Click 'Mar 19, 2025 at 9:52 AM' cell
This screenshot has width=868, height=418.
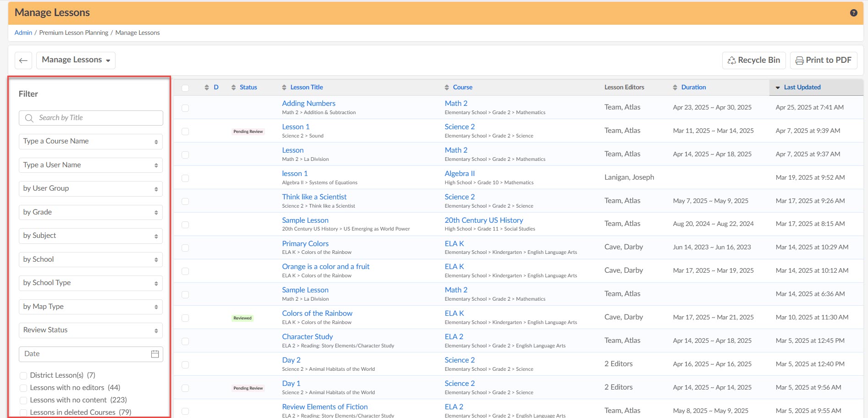(810, 177)
